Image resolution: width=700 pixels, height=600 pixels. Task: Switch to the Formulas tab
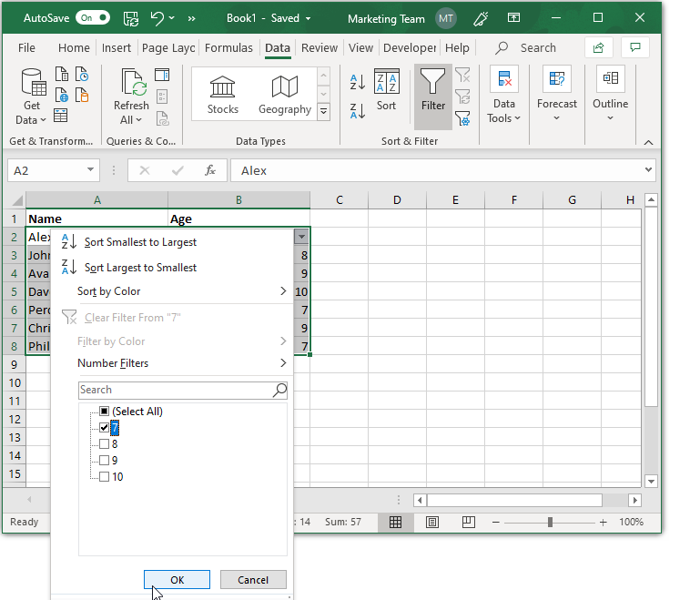[x=228, y=47]
